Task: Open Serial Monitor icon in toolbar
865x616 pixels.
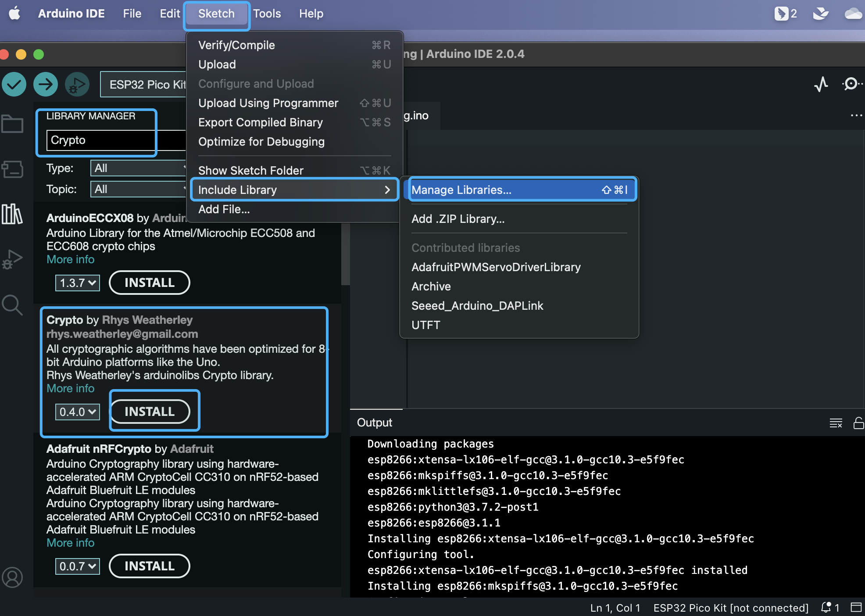Action: click(852, 84)
